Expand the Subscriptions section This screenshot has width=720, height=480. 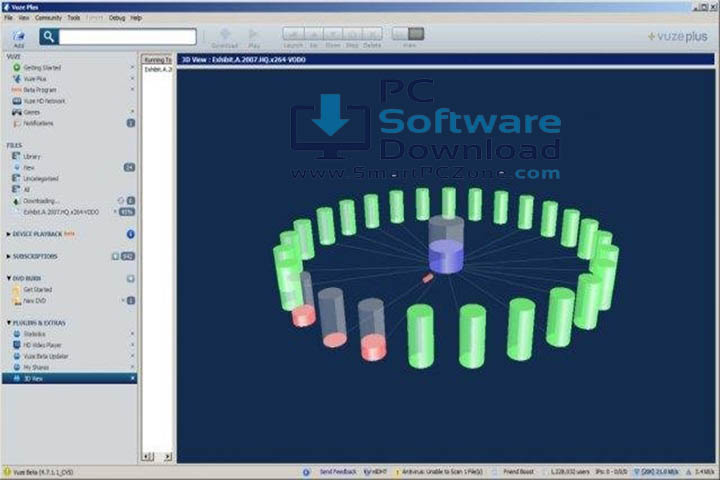point(8,256)
